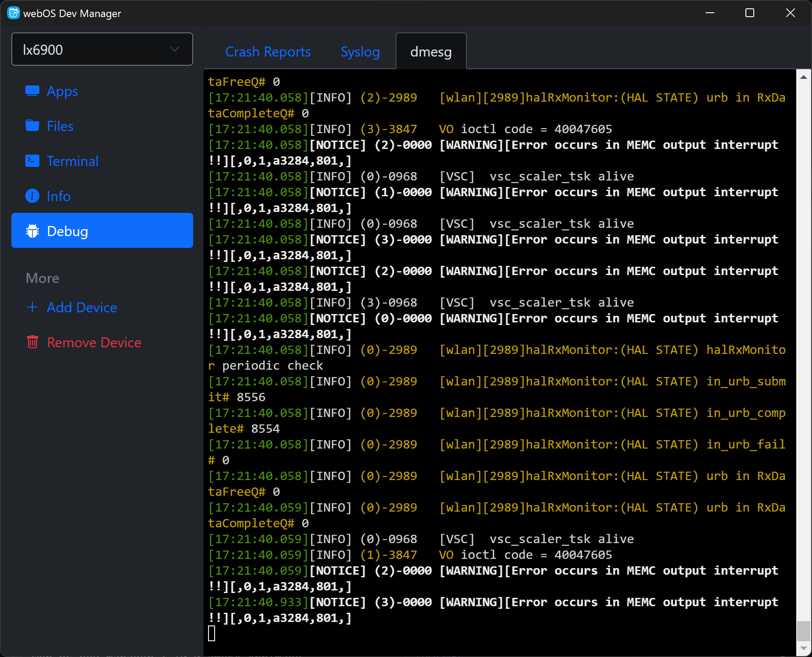Select the dmesg tab
The width and height of the screenshot is (812, 657).
click(431, 52)
